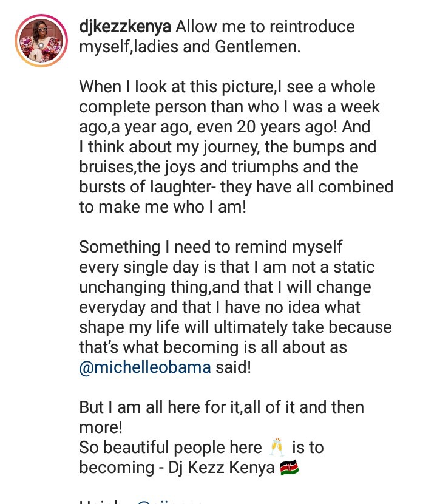
Task: Tap the djkezzkenya username link
Action: pyautogui.click(x=125, y=26)
